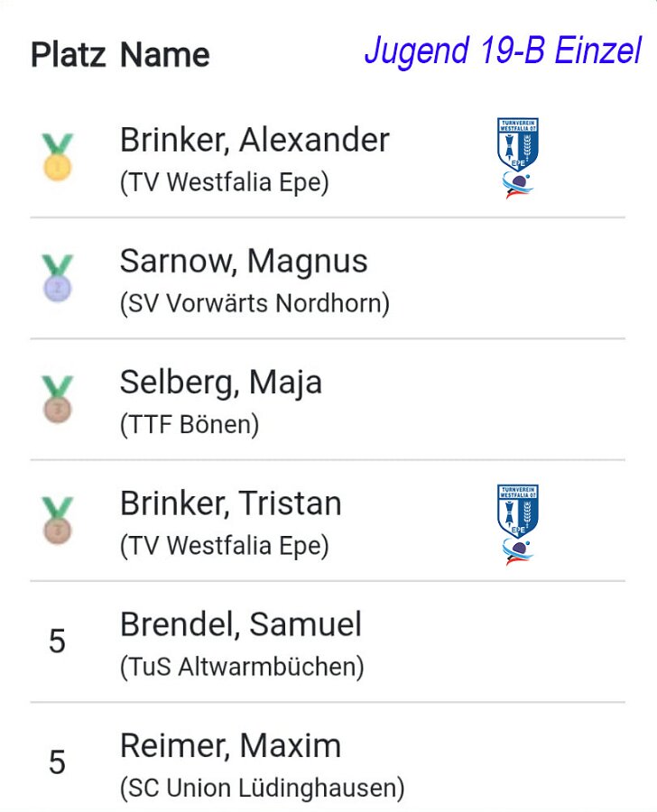Click the TV Westfalia Epe crest next to Brinker, Tristan
The height and width of the screenshot is (812, 657).
[518, 512]
